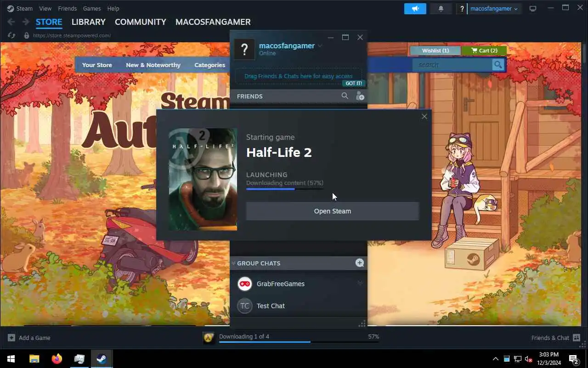Close the Half-Life 2 launch dialog
The image size is (588, 368).
pyautogui.click(x=424, y=116)
